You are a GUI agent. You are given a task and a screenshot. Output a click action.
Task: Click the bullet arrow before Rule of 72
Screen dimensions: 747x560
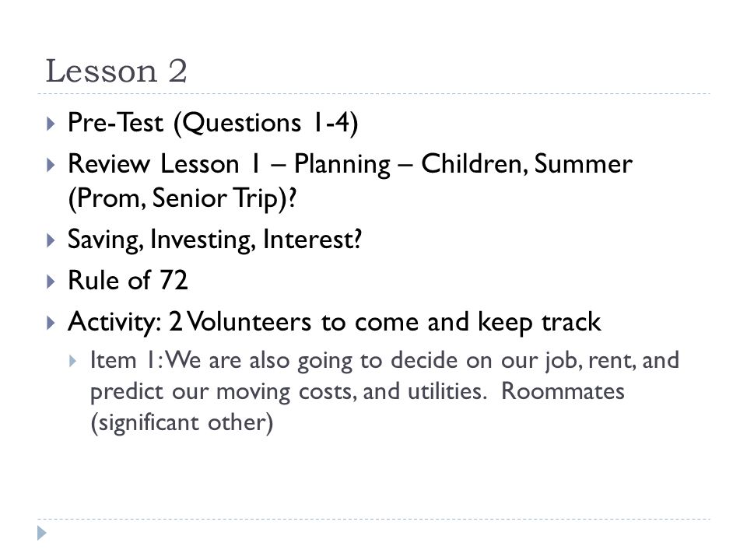point(51,282)
